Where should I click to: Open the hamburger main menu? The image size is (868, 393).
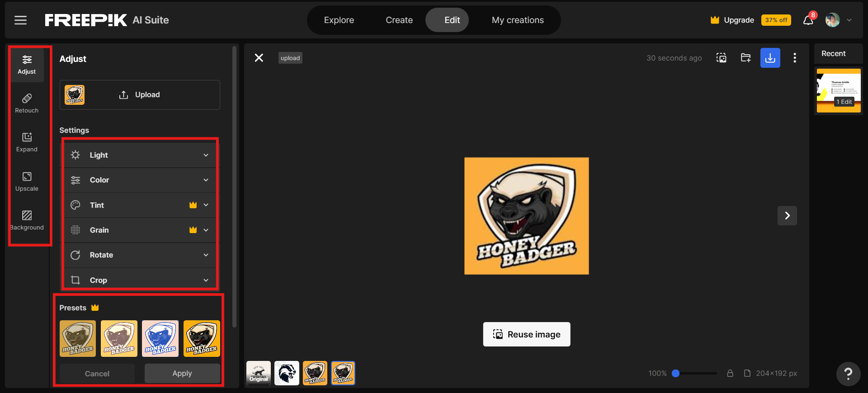(x=20, y=20)
